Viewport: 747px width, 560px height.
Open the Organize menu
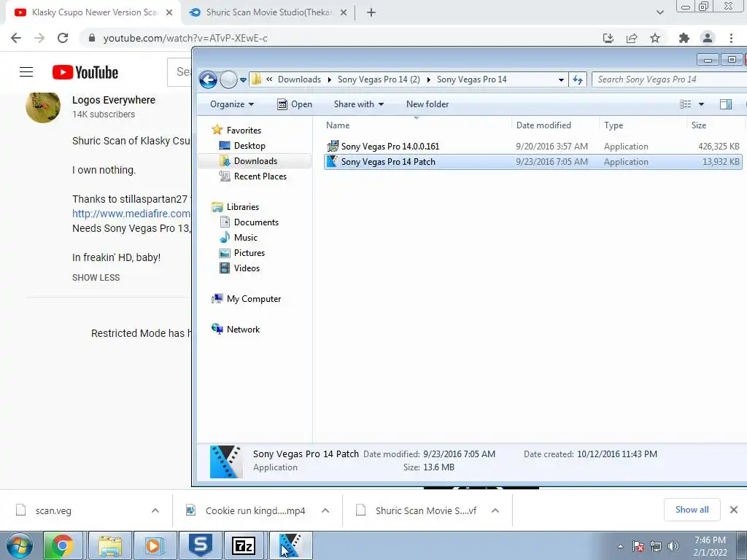(x=232, y=104)
